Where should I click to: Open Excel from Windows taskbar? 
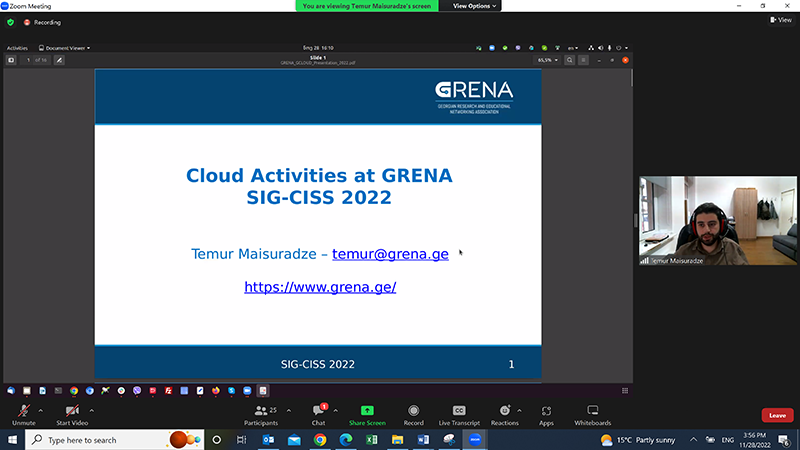[x=371, y=440]
